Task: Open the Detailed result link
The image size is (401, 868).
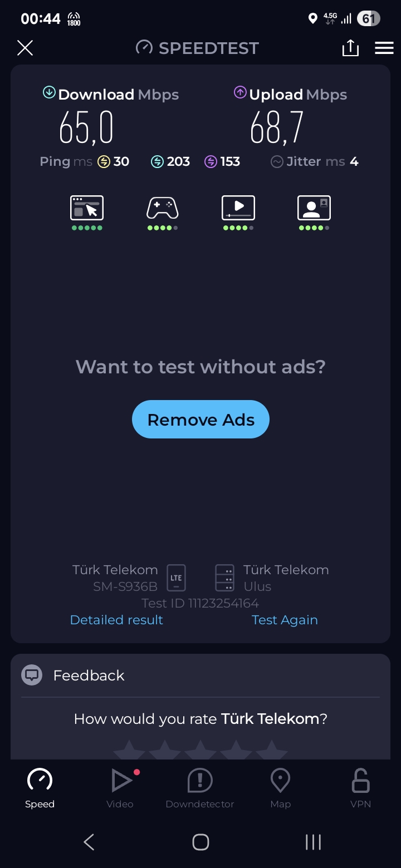Action: pyautogui.click(x=116, y=620)
